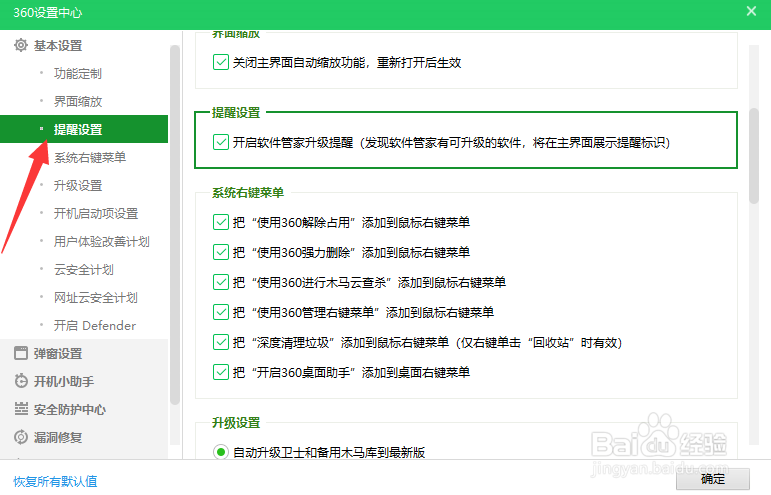Expand the 开机小助手 category
Screen dimensions: 771x495
[64, 381]
